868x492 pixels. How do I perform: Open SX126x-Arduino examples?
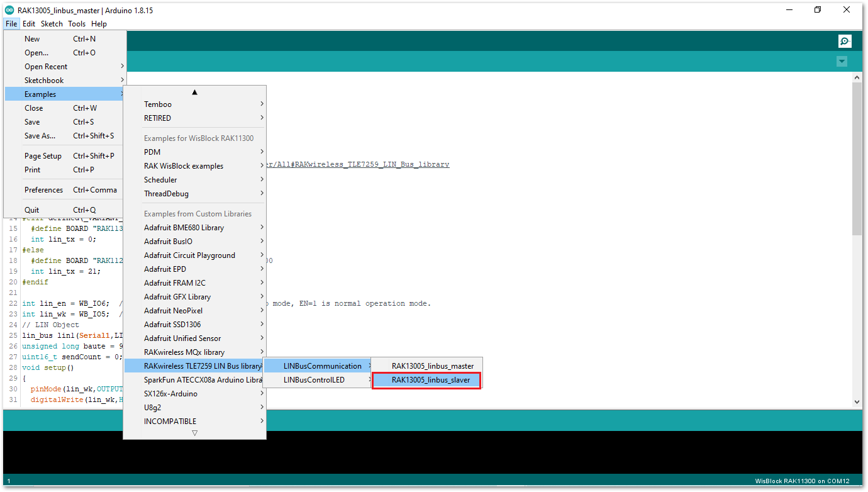click(195, 394)
